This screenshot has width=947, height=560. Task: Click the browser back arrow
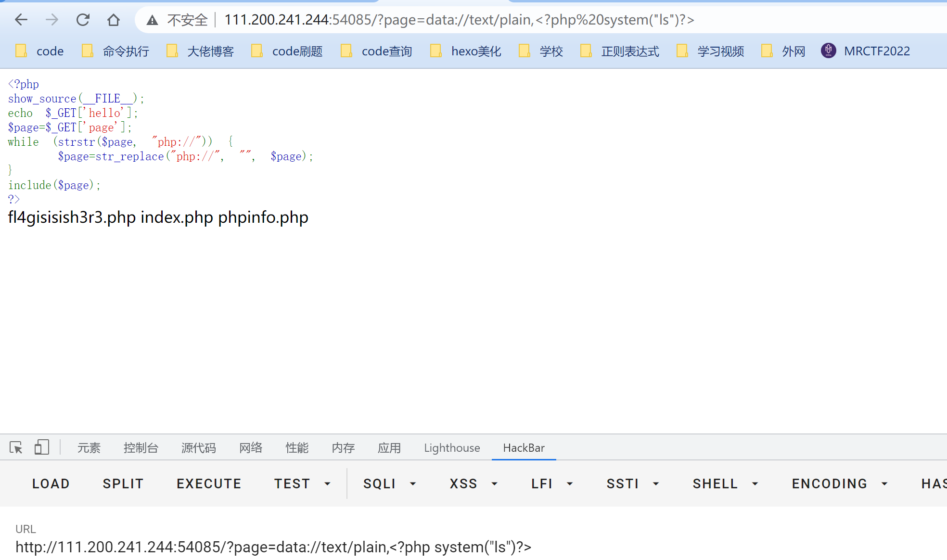pyautogui.click(x=21, y=20)
